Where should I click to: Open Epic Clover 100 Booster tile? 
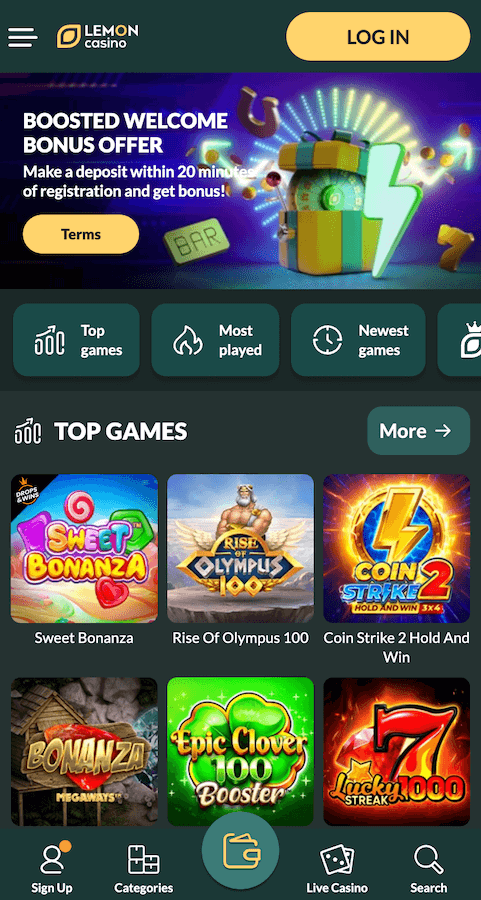pos(240,752)
